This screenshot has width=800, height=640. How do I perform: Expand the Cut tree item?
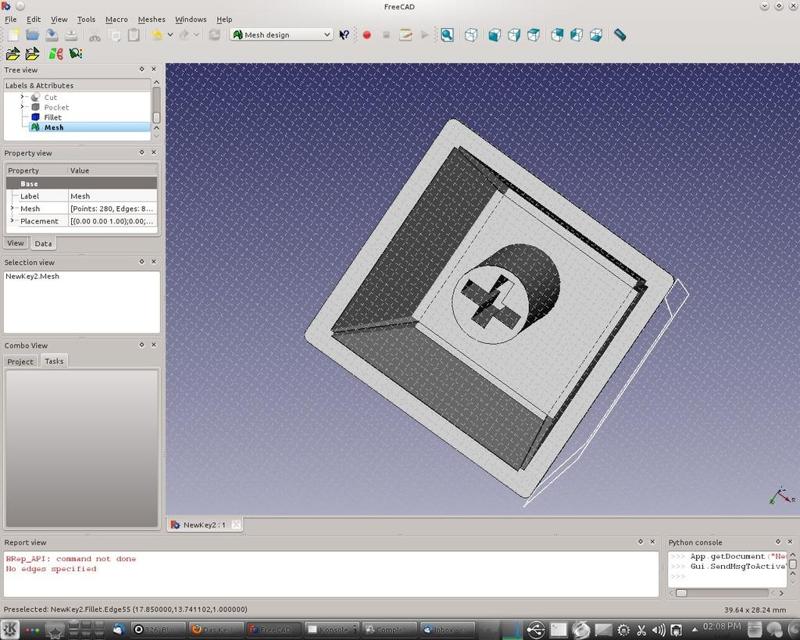pyautogui.click(x=22, y=97)
